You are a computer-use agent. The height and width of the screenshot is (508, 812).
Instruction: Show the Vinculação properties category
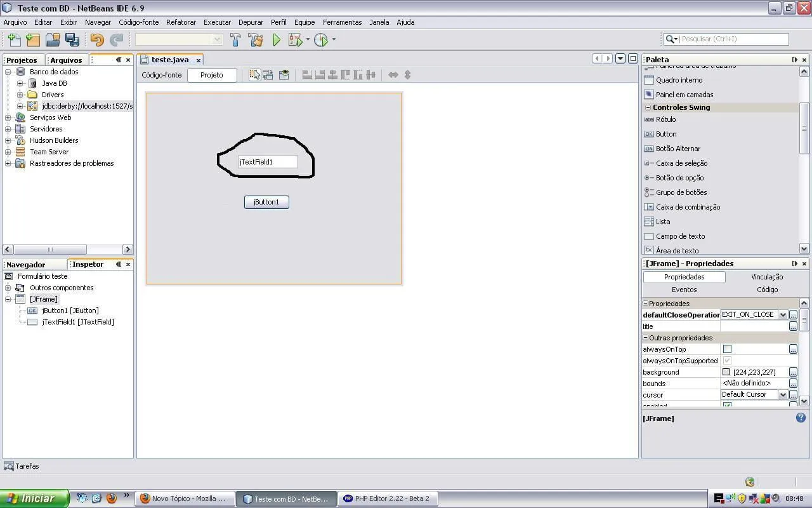pyautogui.click(x=767, y=277)
